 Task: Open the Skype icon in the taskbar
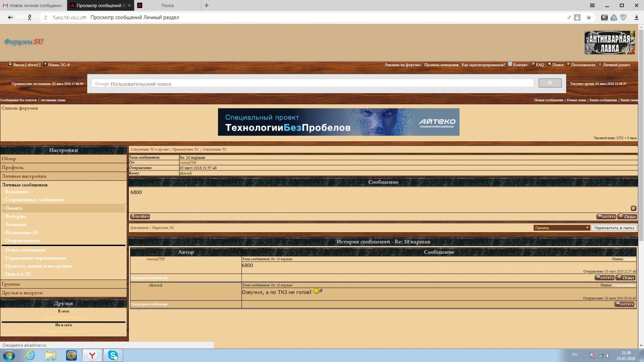113,355
